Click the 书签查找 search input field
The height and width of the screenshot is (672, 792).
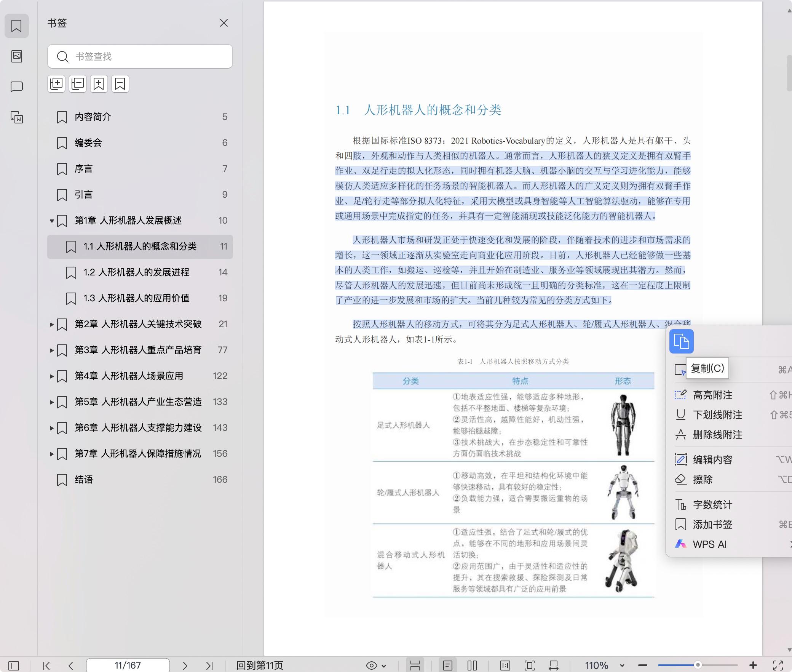click(x=141, y=56)
